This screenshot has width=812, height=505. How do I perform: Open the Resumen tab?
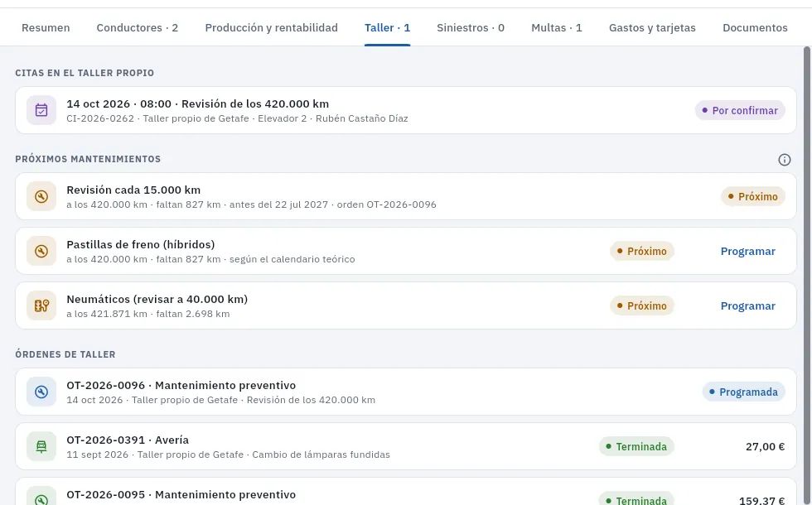point(46,28)
